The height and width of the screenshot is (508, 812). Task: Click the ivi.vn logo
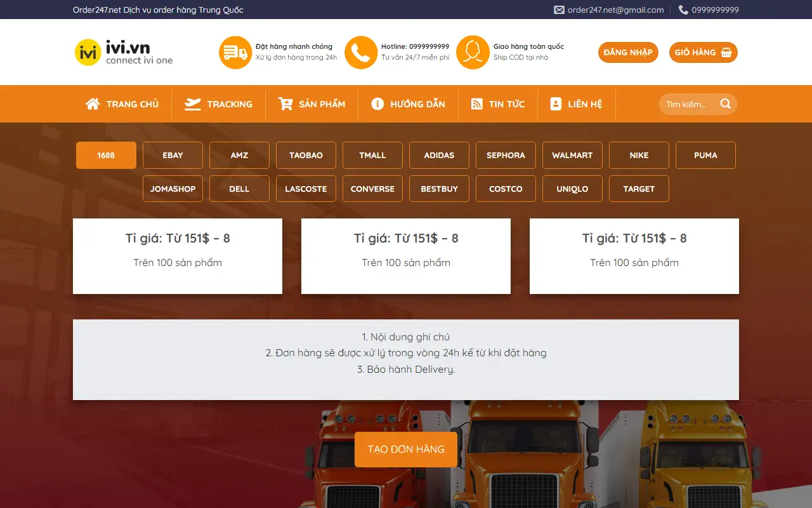tap(124, 52)
